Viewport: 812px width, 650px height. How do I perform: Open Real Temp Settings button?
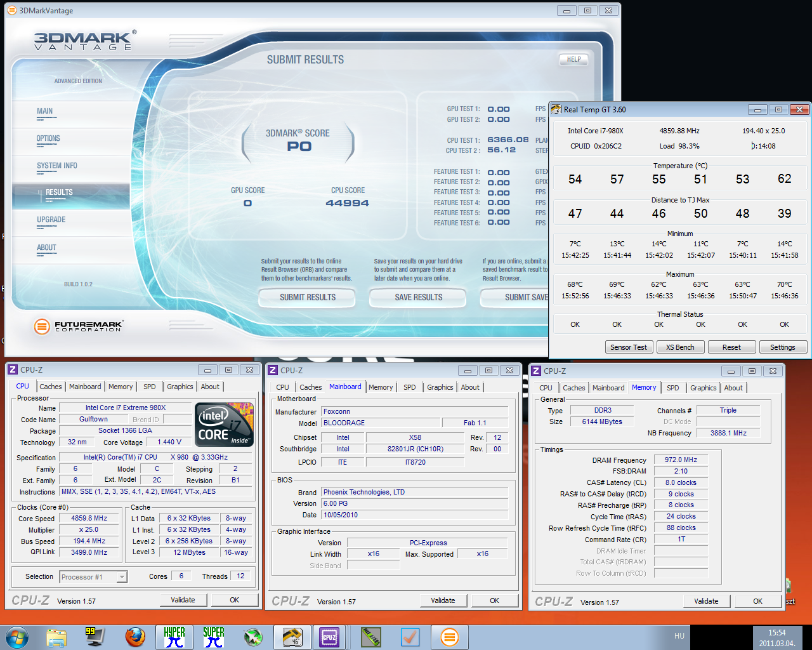782,347
